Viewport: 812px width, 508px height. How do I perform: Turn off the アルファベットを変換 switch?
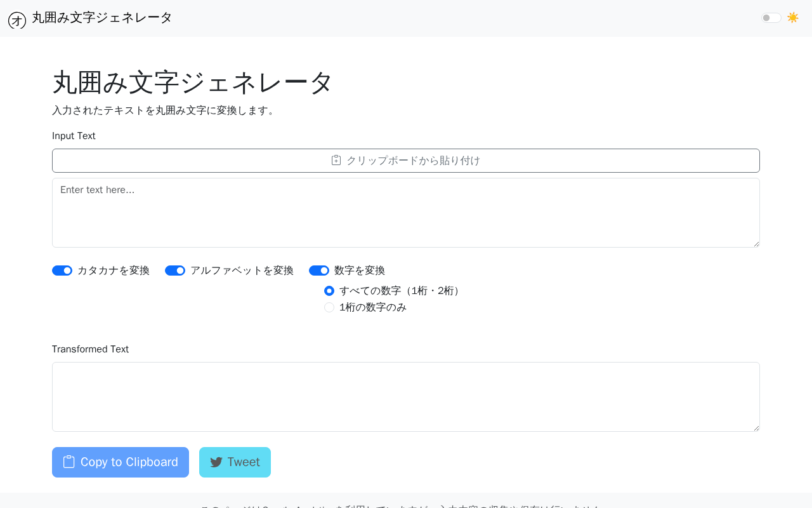pos(175,271)
